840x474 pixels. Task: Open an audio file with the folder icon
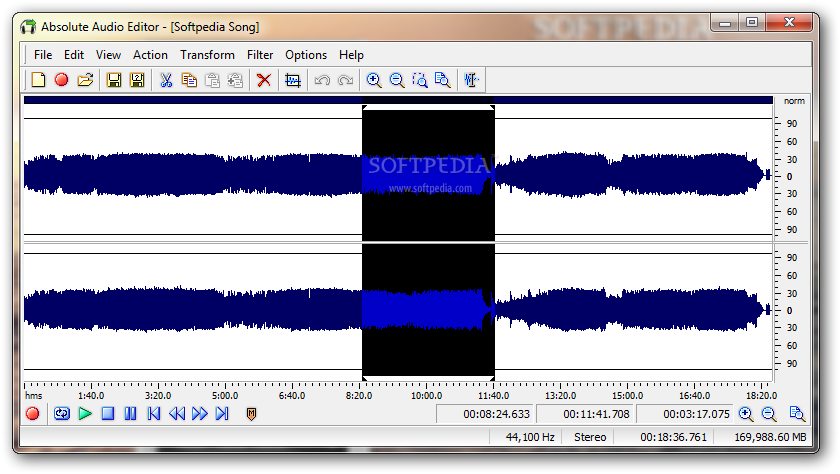click(85, 80)
